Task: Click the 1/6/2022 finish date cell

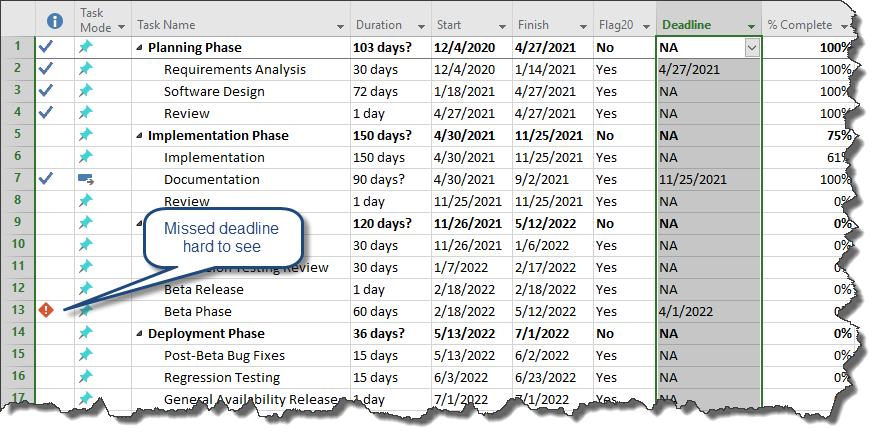Action: [x=553, y=245]
